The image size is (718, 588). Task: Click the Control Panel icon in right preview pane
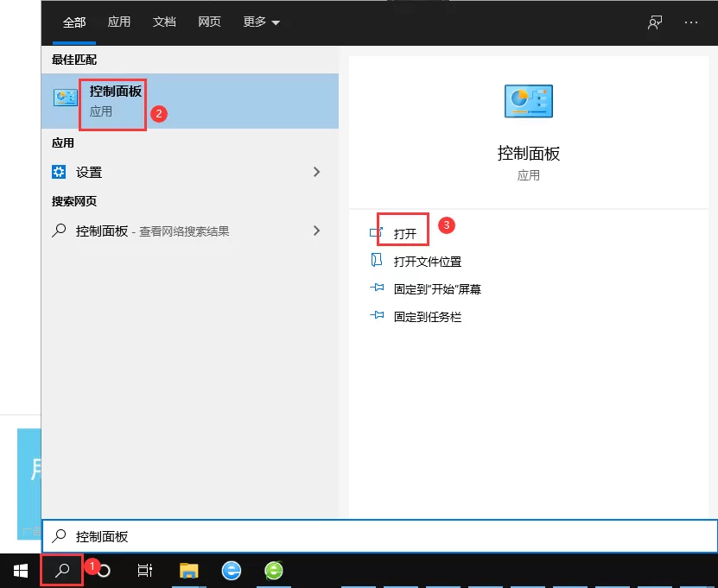point(531,101)
